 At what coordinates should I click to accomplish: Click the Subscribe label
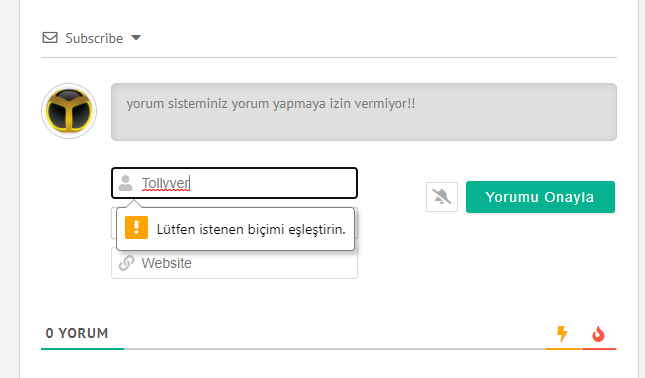pos(94,38)
